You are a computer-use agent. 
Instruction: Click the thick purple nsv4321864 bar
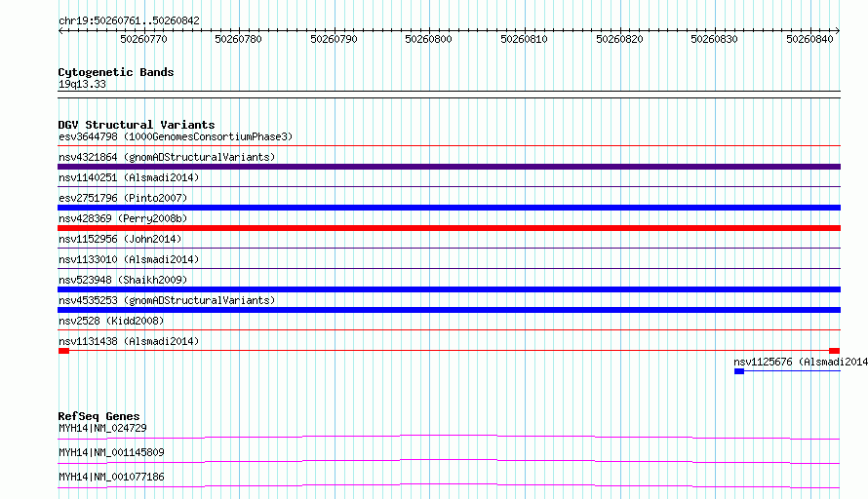click(x=449, y=167)
